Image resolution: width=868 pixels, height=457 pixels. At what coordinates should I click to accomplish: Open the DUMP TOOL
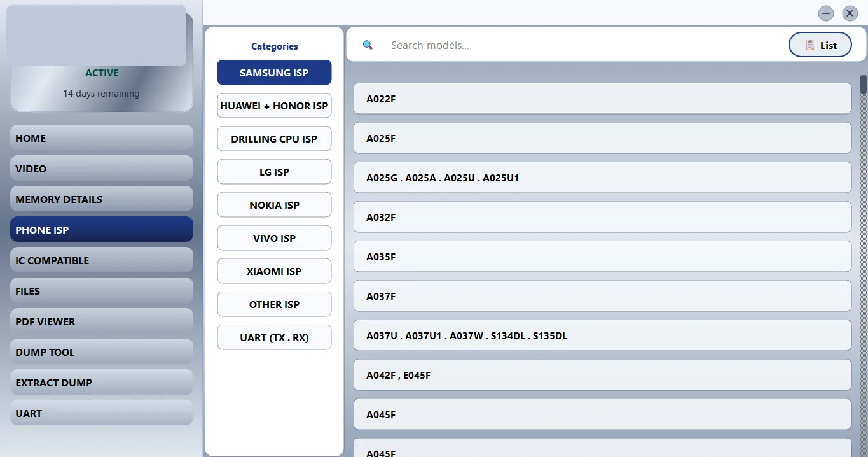tap(102, 352)
